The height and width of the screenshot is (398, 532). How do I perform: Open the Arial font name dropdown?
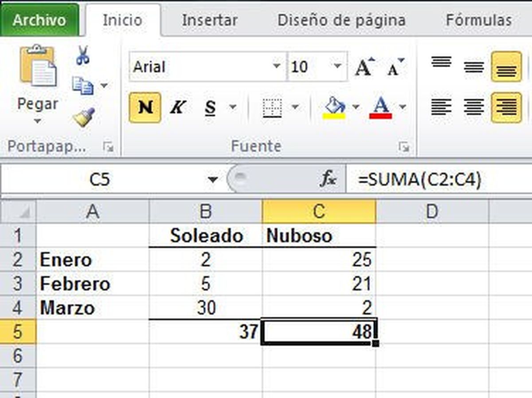coord(277,66)
